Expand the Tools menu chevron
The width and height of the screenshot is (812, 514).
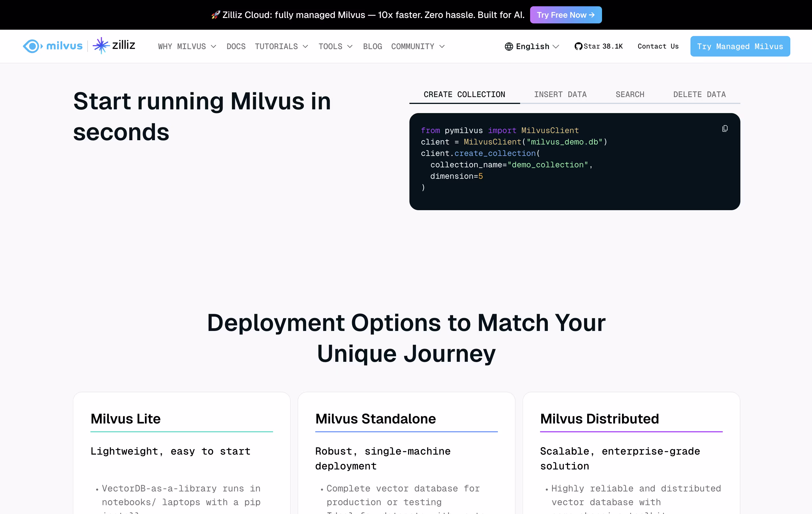tap(350, 47)
